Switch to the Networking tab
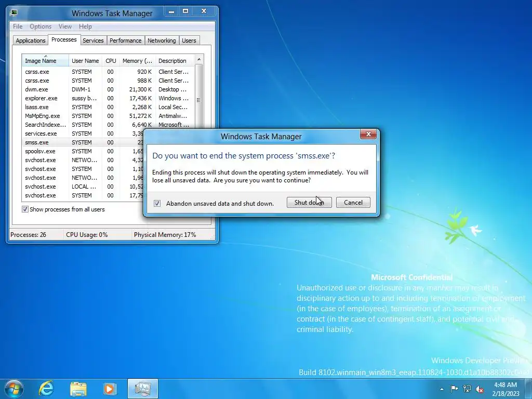Image resolution: width=532 pixels, height=399 pixels. (x=162, y=41)
